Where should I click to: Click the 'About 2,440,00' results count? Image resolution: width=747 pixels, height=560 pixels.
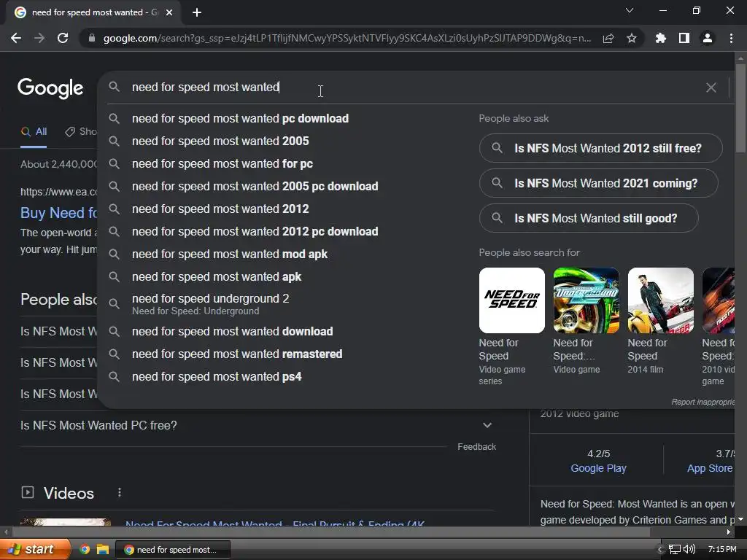pos(58,164)
